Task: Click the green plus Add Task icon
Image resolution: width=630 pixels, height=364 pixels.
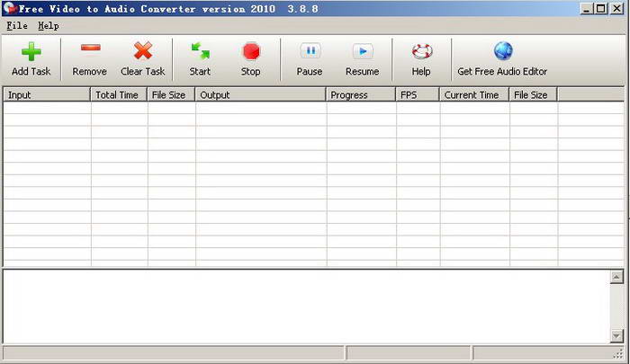Action: click(31, 51)
